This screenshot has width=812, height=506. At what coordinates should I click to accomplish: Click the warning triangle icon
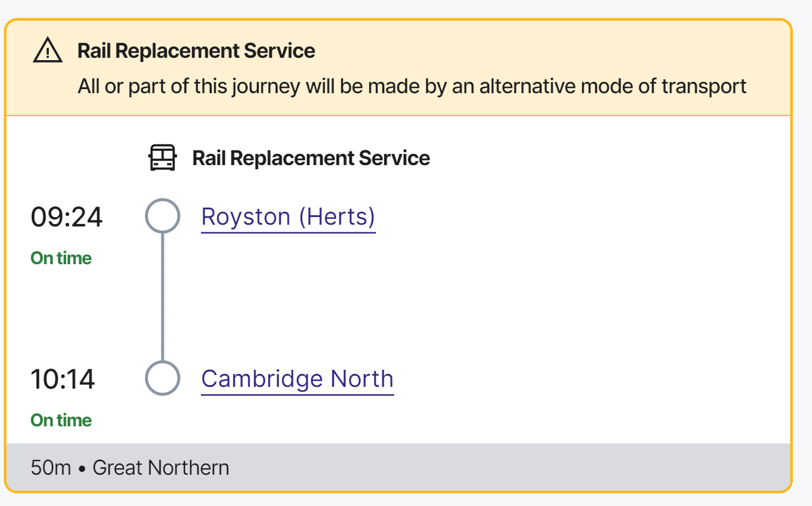click(47, 51)
